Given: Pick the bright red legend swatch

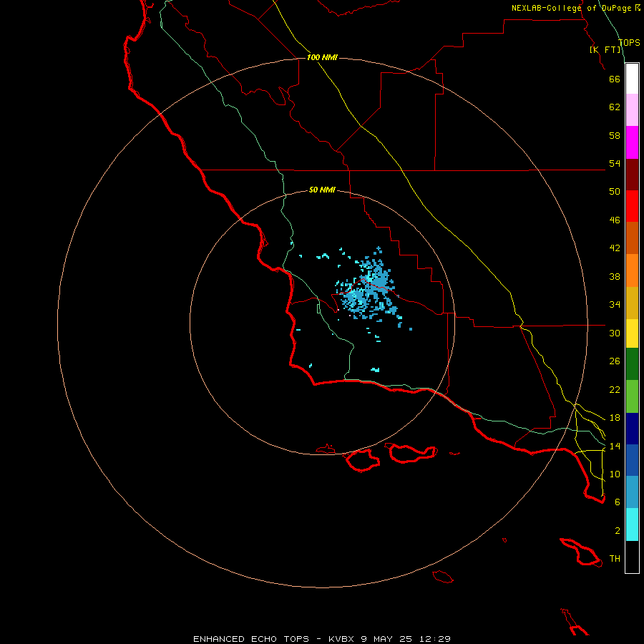Looking at the screenshot, I should click(x=632, y=206).
